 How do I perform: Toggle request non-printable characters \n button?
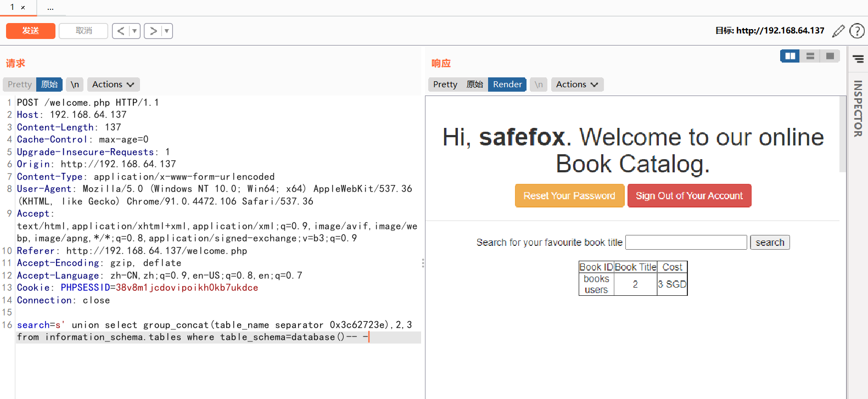pyautogui.click(x=75, y=85)
